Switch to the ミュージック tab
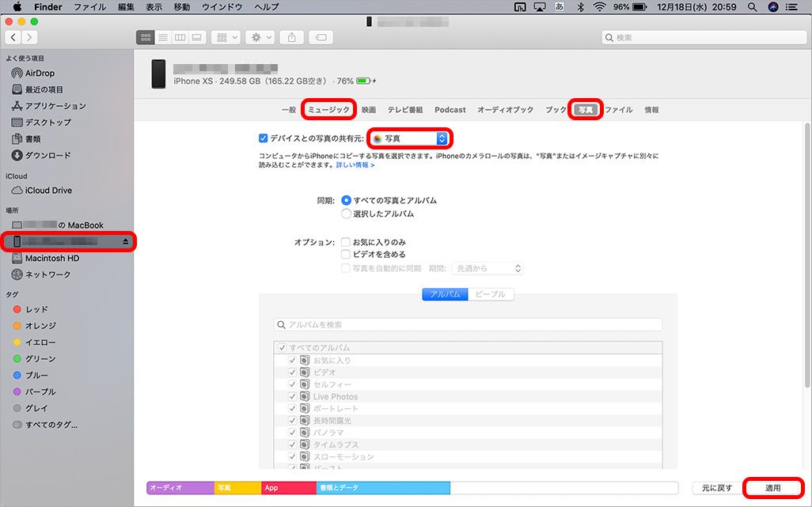812x507 pixels. (x=328, y=110)
